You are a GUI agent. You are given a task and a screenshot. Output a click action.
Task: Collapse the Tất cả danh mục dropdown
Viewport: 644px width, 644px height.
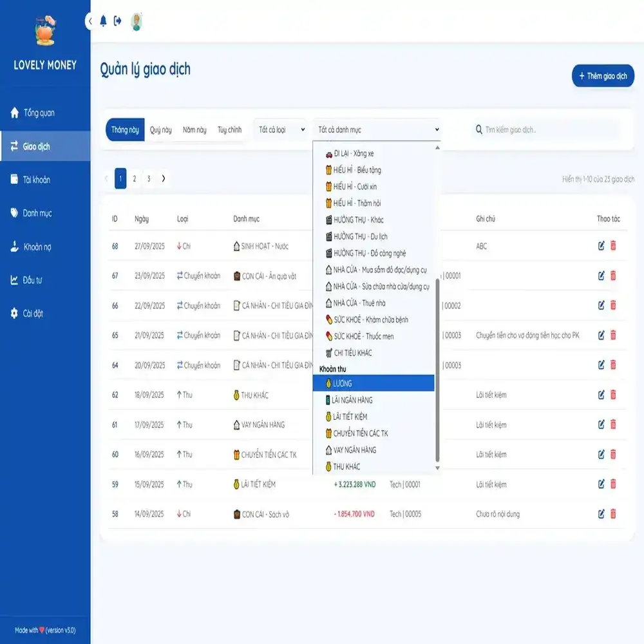(x=376, y=129)
